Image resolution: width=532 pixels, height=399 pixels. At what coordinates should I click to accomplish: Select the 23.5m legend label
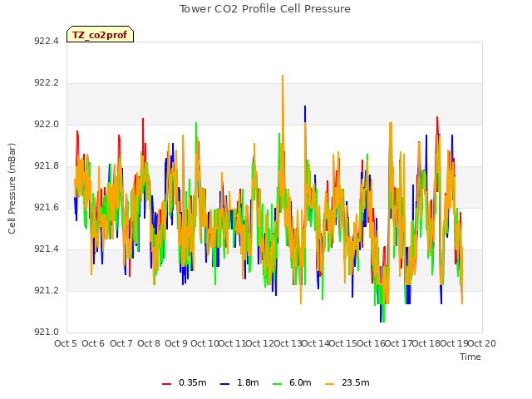tap(356, 382)
